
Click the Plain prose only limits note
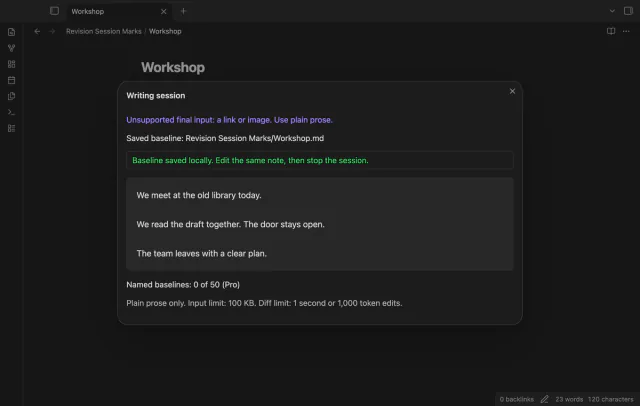click(x=264, y=303)
